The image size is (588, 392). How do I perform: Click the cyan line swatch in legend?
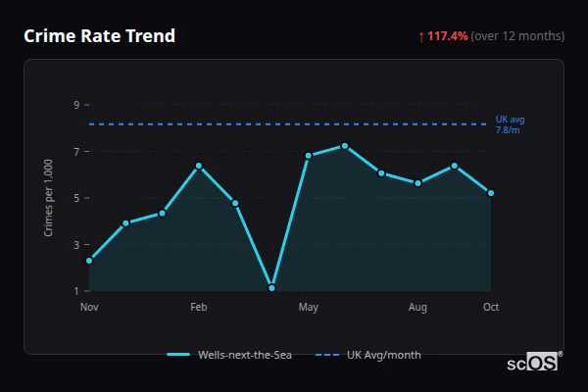tap(178, 355)
